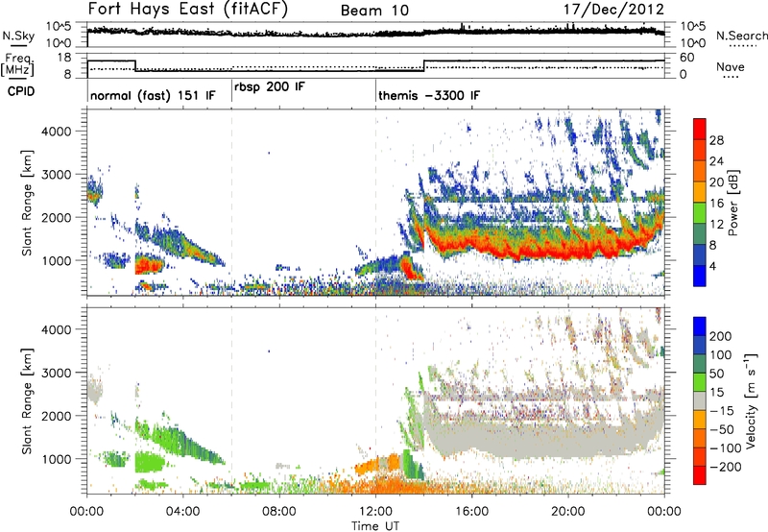768x532 pixels.
Task: Click the 'Time UT' axis label
Action: pos(375,526)
